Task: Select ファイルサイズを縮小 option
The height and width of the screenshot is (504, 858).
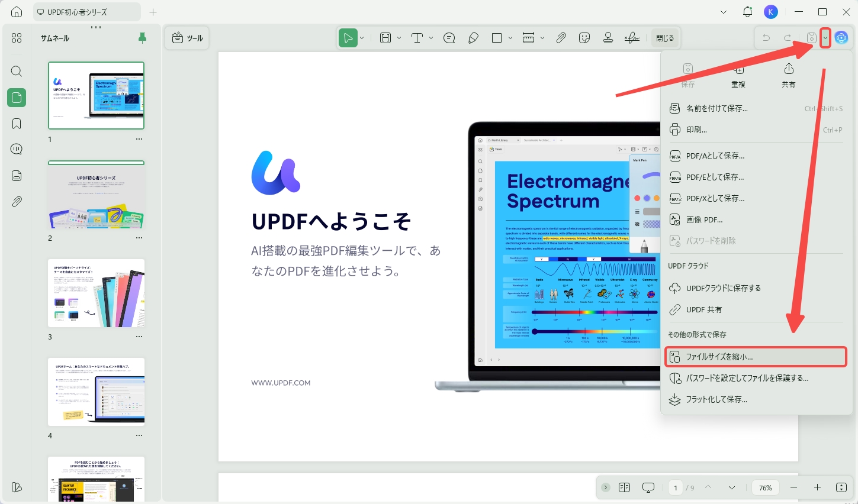Action: point(756,357)
